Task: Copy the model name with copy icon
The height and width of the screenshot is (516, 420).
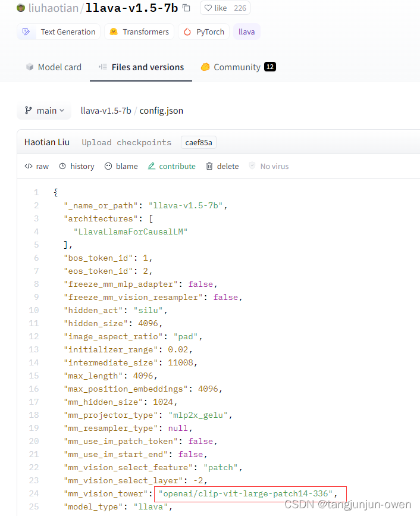Action: point(186,8)
